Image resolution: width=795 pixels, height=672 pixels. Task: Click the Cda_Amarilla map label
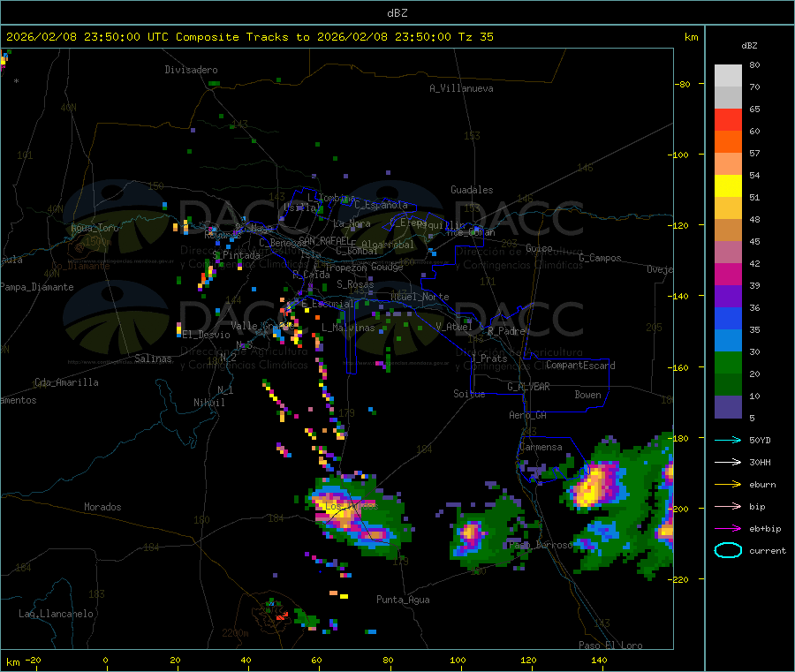coord(66,382)
